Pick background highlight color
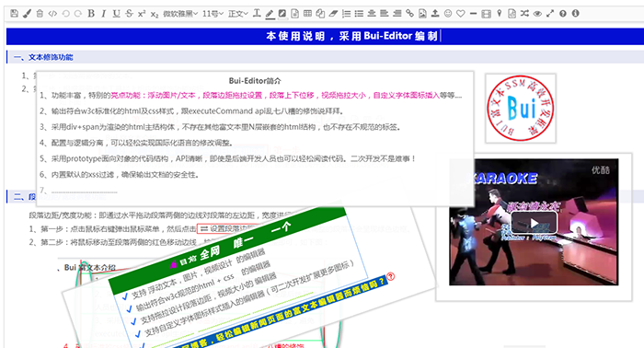Screen dimensions: 644x348 pyautogui.click(x=282, y=14)
